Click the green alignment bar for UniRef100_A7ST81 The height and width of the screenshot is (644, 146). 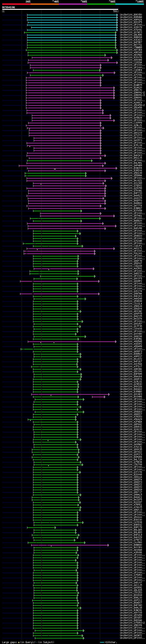click(67, 75)
